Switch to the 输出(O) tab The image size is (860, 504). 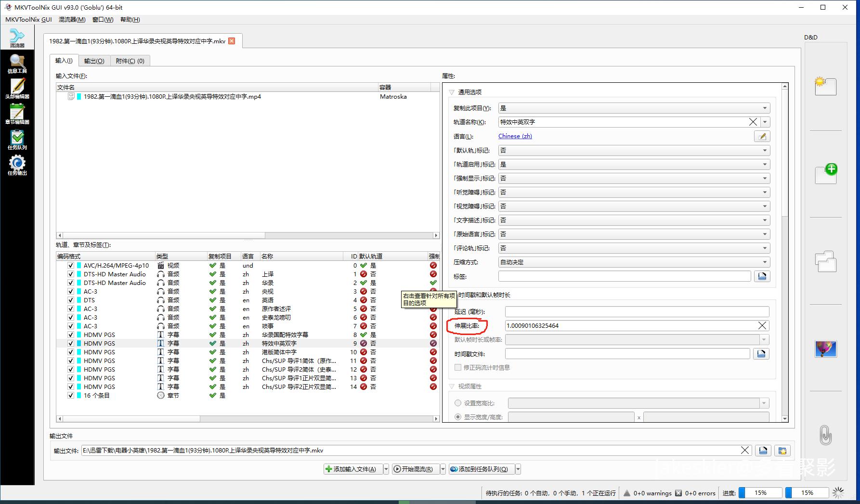tap(94, 61)
